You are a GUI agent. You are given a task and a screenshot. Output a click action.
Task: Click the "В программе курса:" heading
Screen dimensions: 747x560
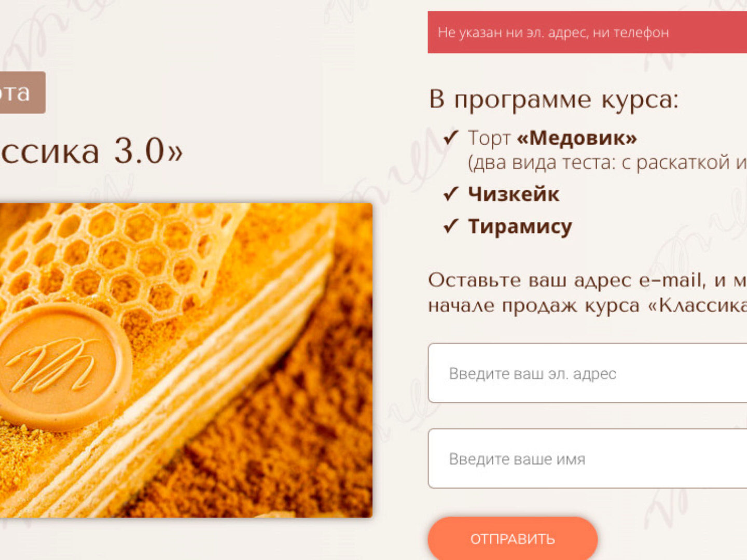[x=554, y=99]
